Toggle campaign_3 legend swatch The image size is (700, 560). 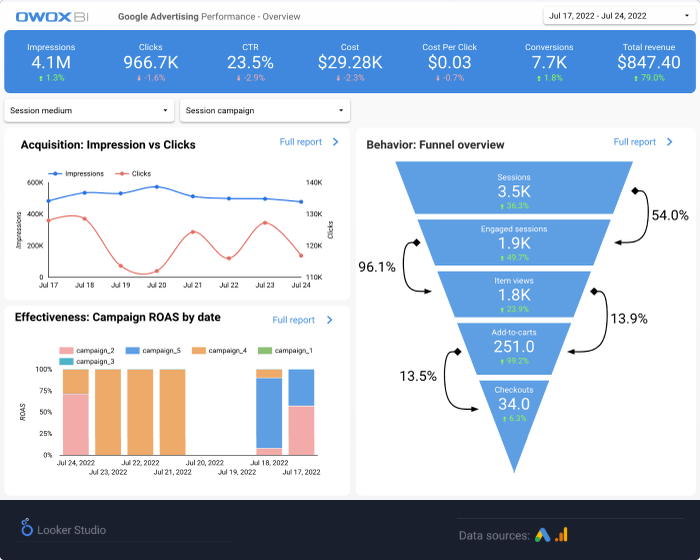click(x=66, y=361)
